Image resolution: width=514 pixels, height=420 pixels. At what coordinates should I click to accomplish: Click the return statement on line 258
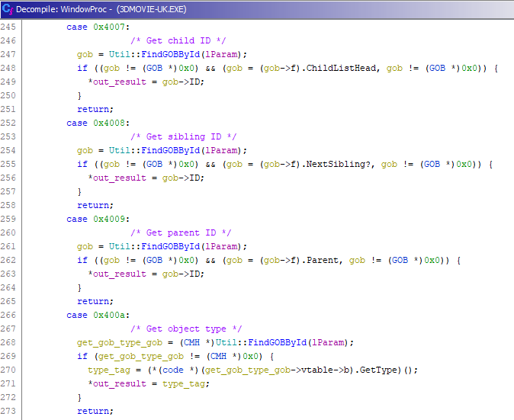95,205
